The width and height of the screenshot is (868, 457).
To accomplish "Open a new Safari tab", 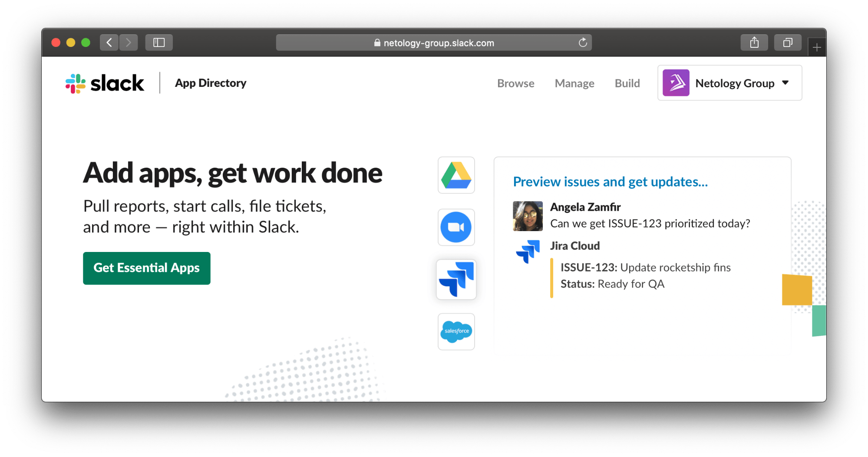I will (x=817, y=46).
